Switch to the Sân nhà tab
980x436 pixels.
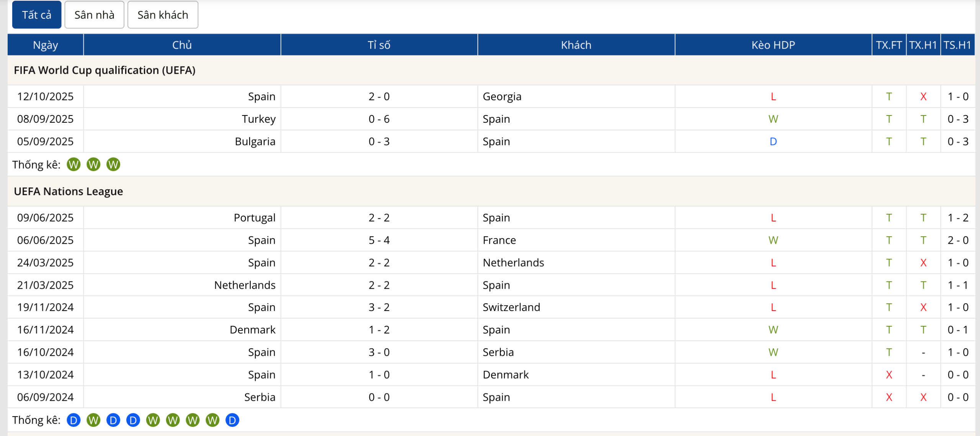(x=94, y=15)
